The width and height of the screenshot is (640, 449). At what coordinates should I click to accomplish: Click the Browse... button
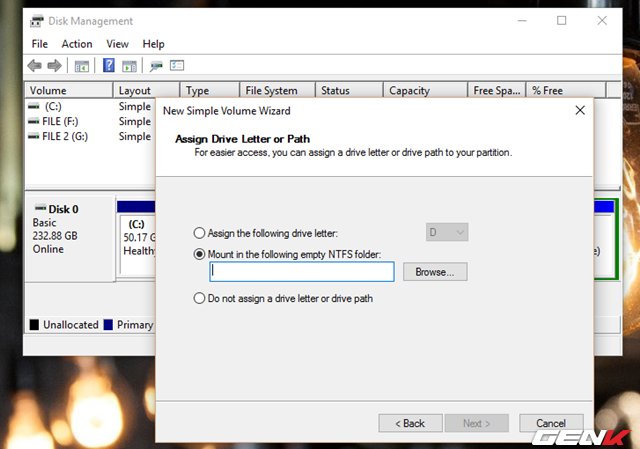pos(435,272)
